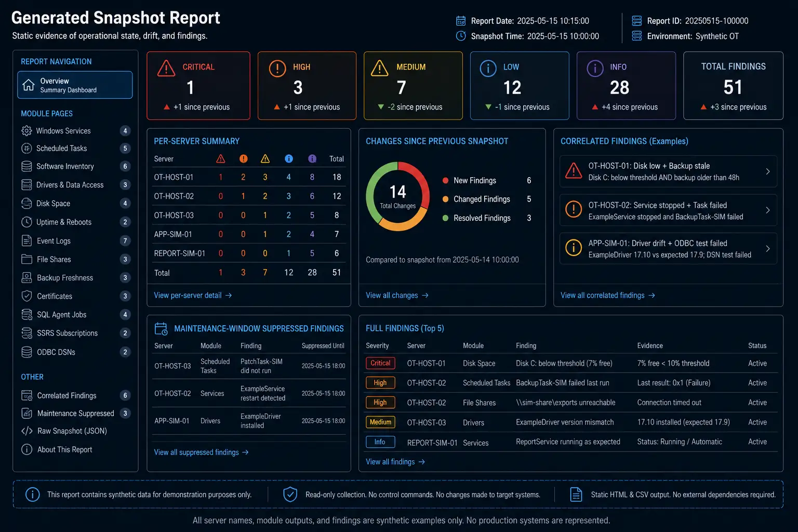This screenshot has height=532, width=798.
Task: Open the SQL Agent Jobs module page
Action: (x=75, y=314)
